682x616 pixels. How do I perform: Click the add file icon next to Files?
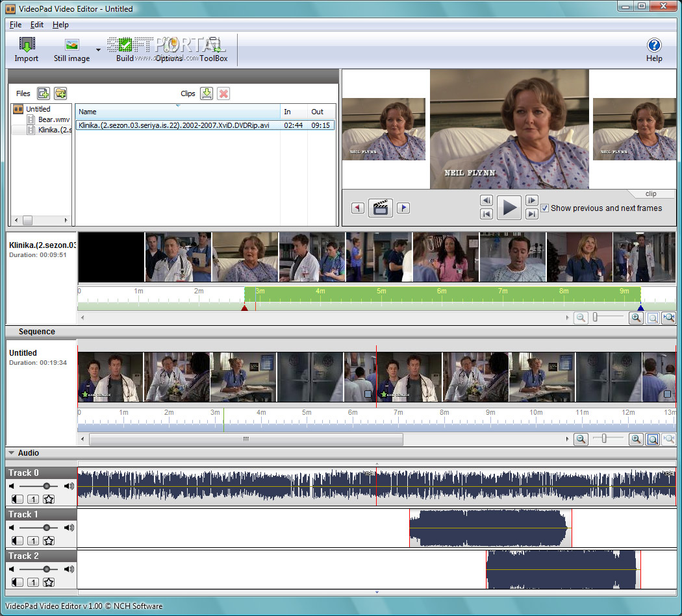point(44,93)
